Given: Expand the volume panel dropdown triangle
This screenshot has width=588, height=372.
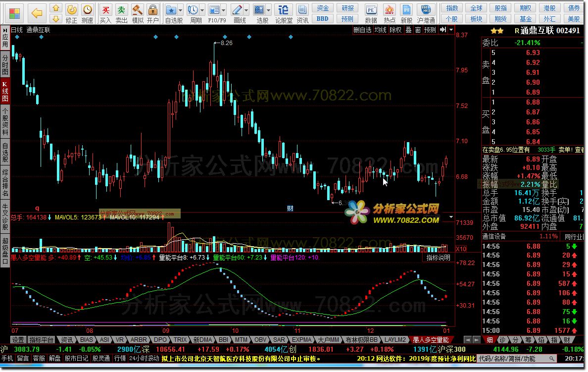Looking at the screenshot, I should pos(451,217).
